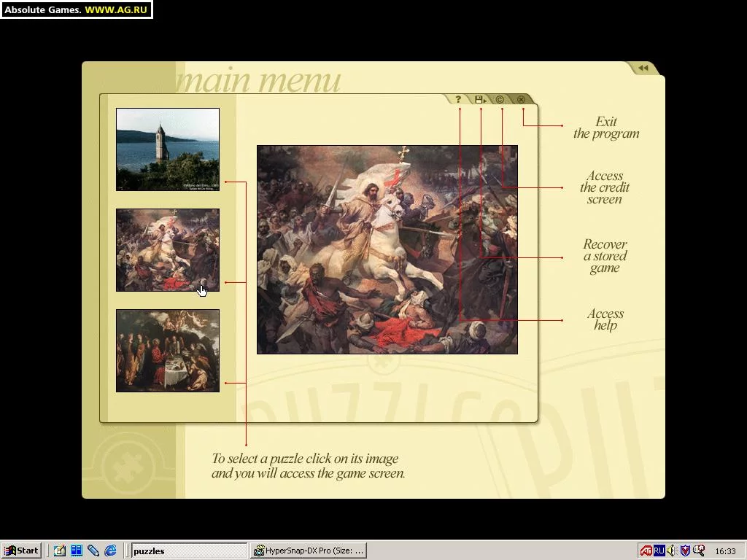This screenshot has width=747, height=560.
Task: Open help with the question mark tab
Action: tap(458, 99)
